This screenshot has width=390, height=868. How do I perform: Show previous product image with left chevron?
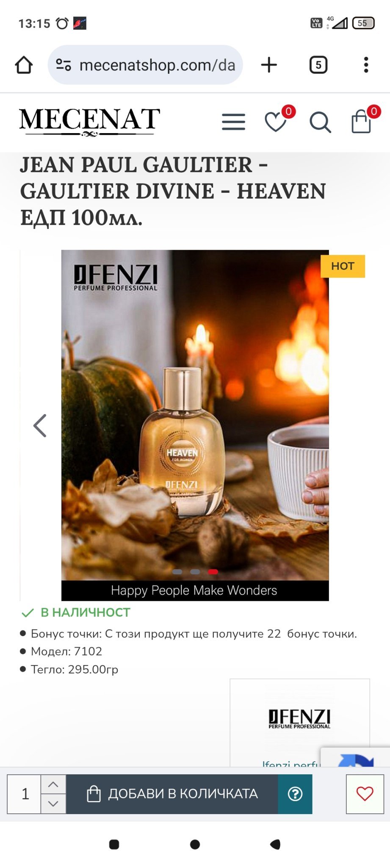click(x=40, y=426)
